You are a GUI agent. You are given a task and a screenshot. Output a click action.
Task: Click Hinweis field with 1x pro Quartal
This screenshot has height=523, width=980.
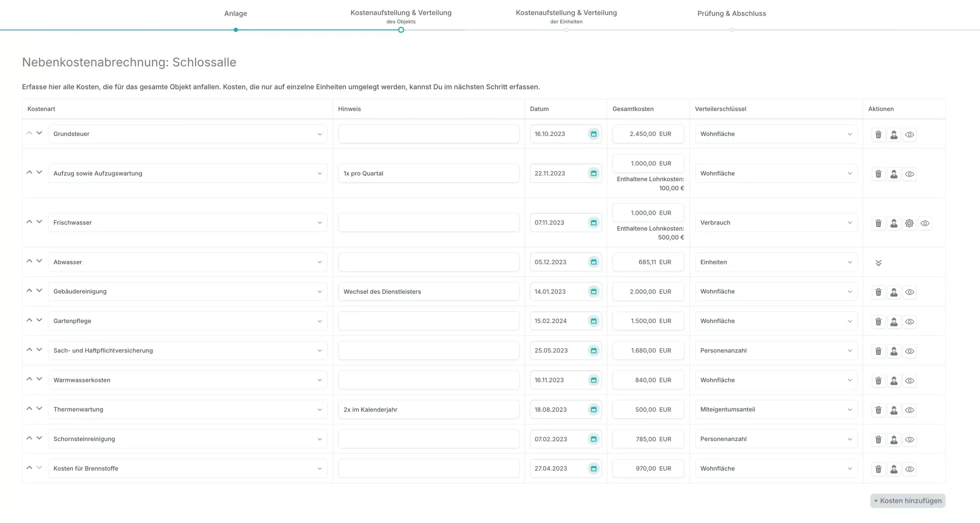pos(429,173)
